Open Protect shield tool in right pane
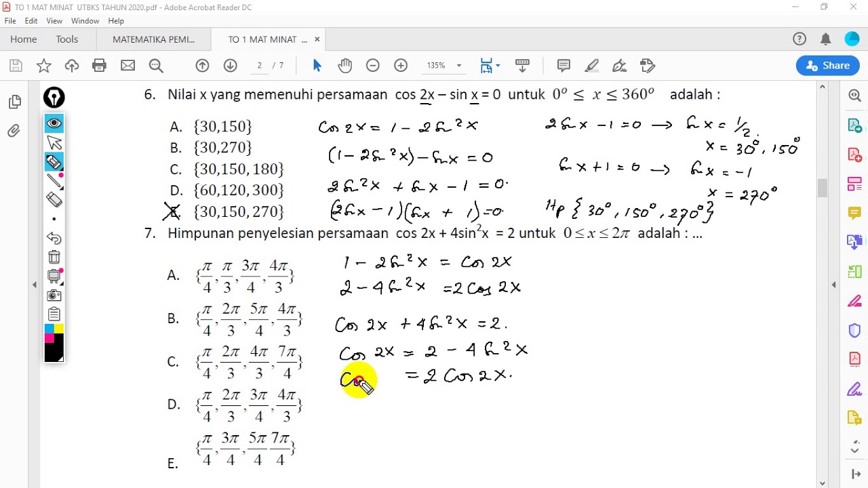 tap(854, 331)
